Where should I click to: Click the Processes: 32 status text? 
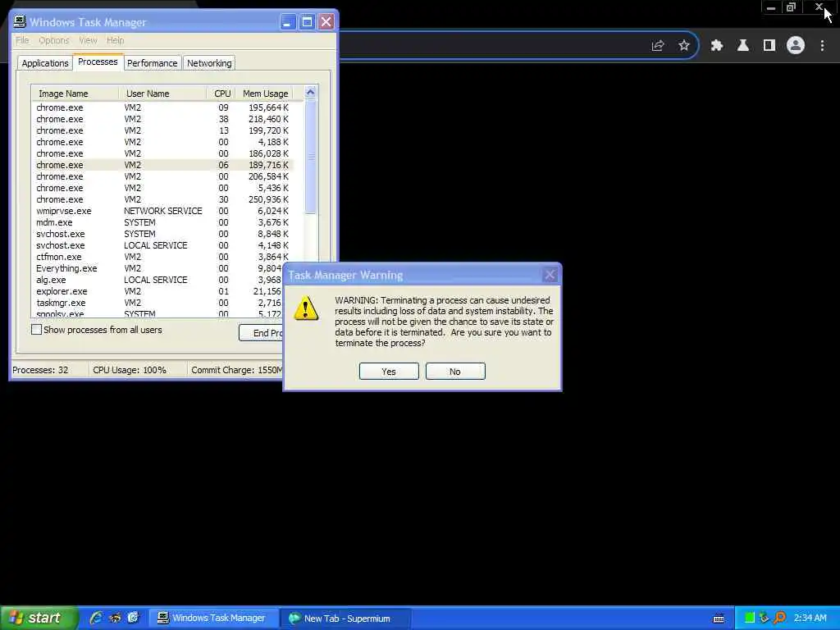pos(40,370)
